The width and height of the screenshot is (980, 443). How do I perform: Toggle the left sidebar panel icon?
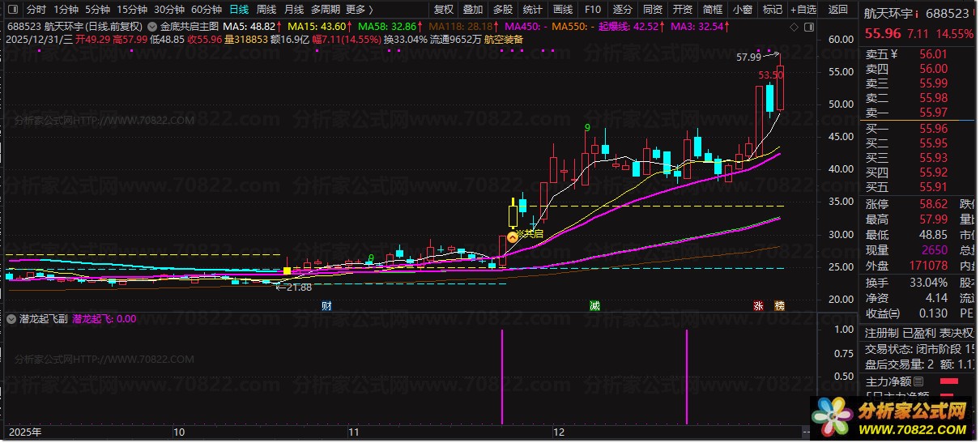[12, 10]
